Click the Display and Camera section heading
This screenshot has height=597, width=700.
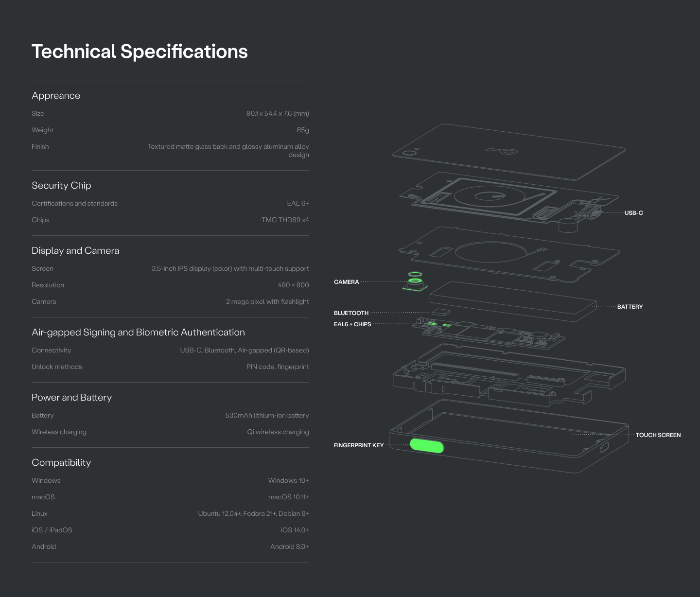point(75,250)
